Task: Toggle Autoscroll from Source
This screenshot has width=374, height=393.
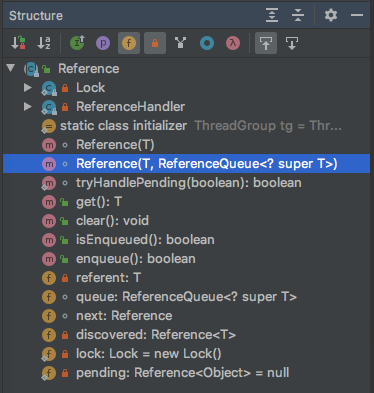Action: click(x=292, y=43)
